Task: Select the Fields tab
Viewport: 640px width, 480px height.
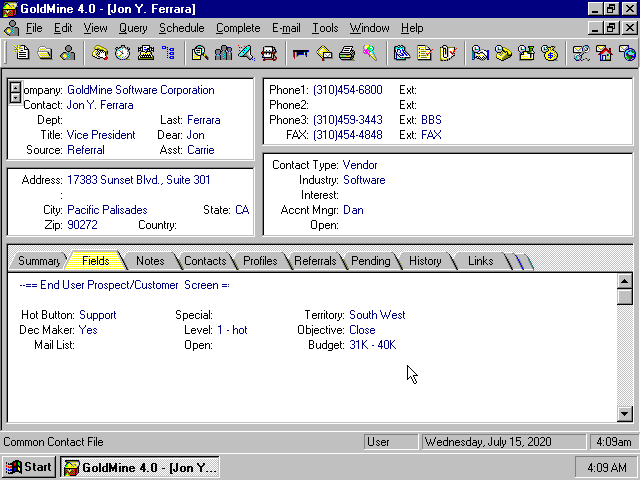Action: tap(96, 261)
